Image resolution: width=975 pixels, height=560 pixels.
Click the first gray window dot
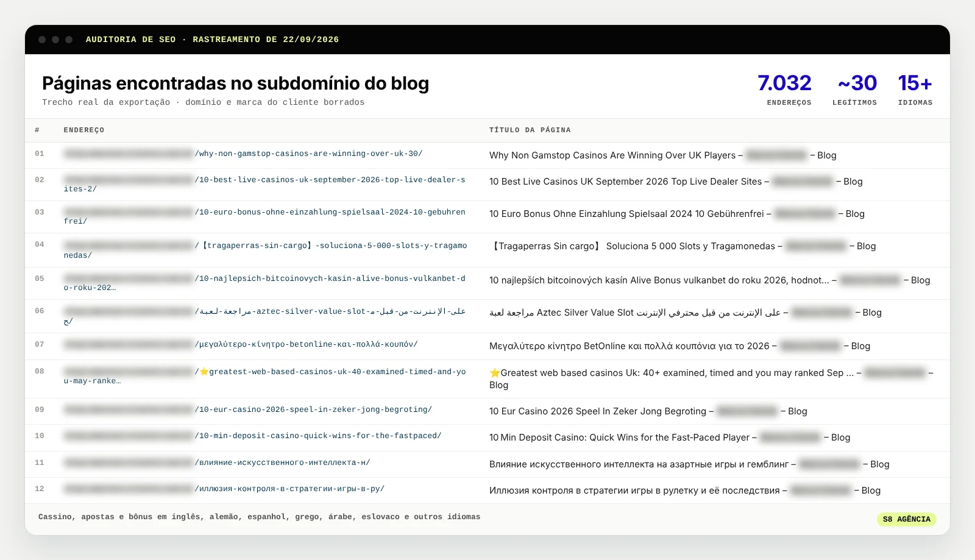[42, 40]
